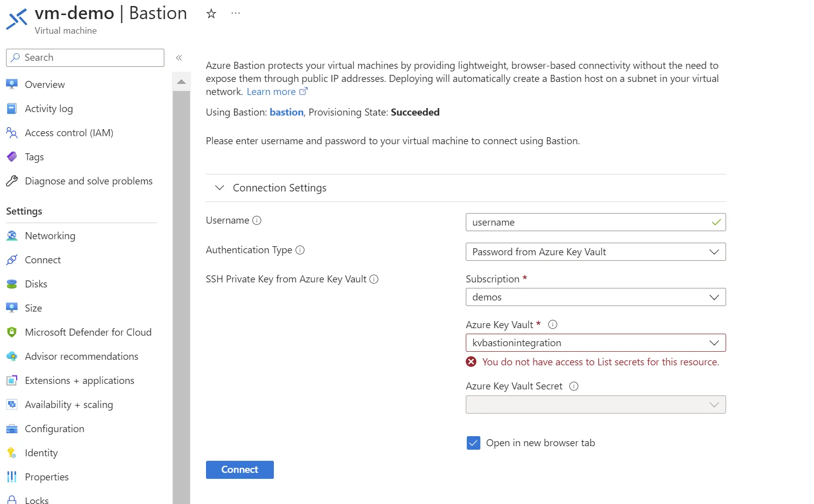Click the Connect plug icon
This screenshot has width=814, height=504.
[x=12, y=260]
